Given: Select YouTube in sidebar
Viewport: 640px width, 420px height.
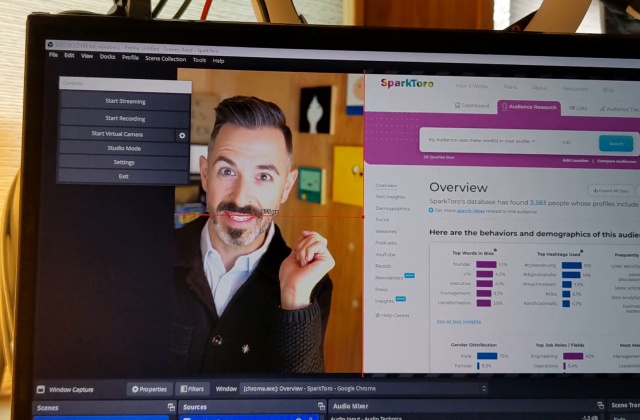Looking at the screenshot, I should [x=385, y=254].
